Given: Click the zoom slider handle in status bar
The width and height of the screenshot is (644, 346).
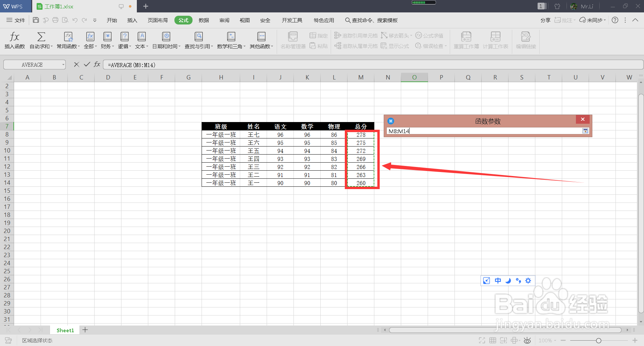Looking at the screenshot, I should pos(598,341).
